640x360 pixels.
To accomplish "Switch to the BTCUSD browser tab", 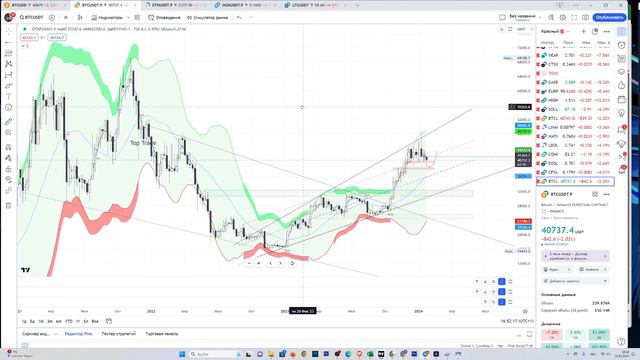I will [36, 5].
